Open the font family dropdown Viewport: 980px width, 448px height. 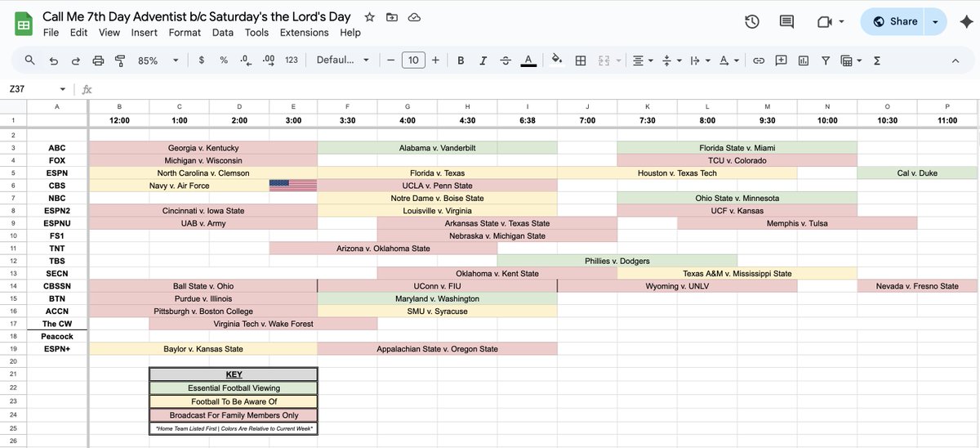point(343,60)
